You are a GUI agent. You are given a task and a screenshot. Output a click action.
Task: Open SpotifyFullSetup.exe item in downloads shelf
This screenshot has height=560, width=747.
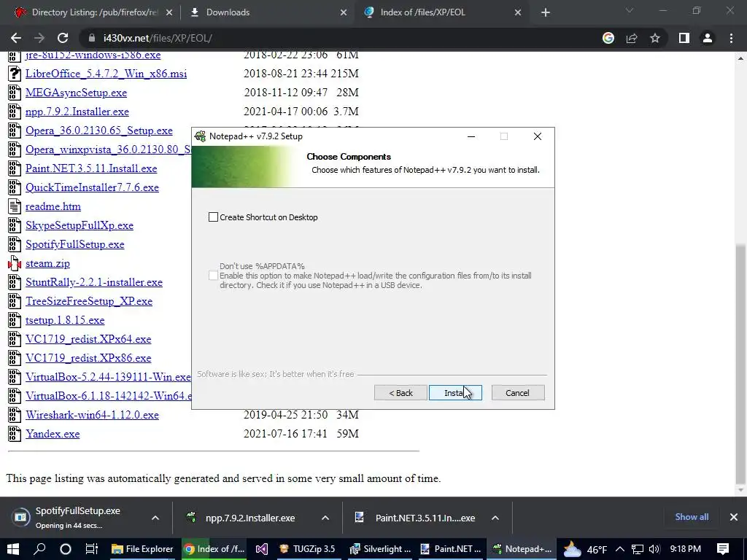76,518
